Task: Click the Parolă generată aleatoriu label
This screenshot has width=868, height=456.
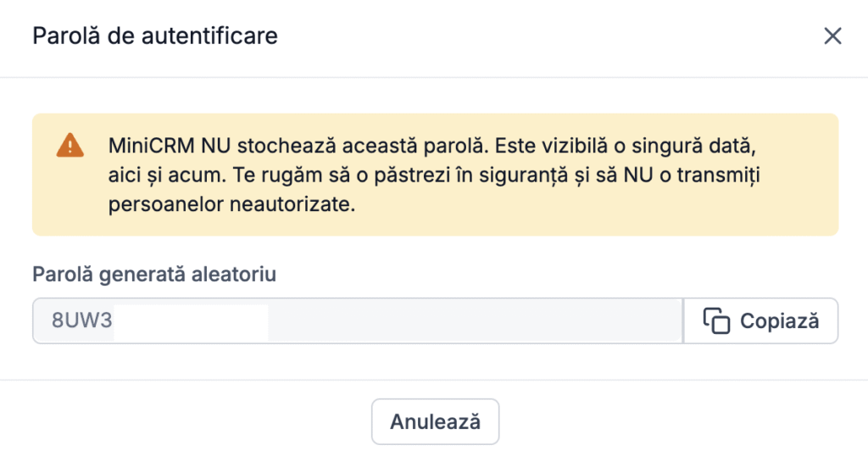Action: click(154, 274)
